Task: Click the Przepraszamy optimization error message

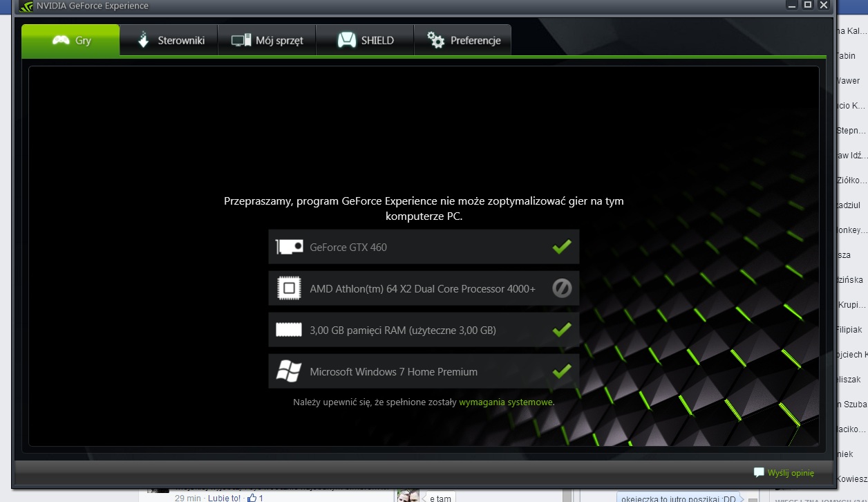Action: 424,208
